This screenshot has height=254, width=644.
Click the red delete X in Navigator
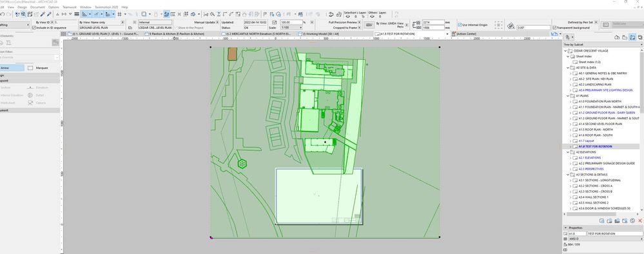point(640,220)
